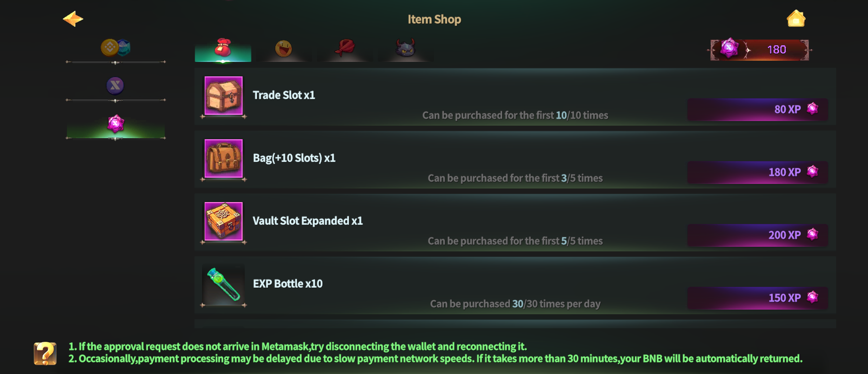Screen dimensions: 868x374
Task: Click the 180 XP balance display
Action: click(777, 50)
